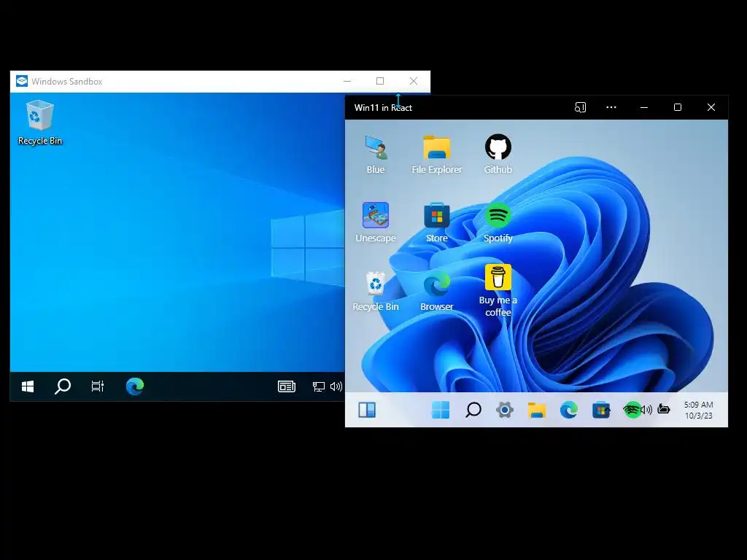Maximize the Win11 in React window
Viewport: 747px width, 560px height.
pyautogui.click(x=678, y=108)
